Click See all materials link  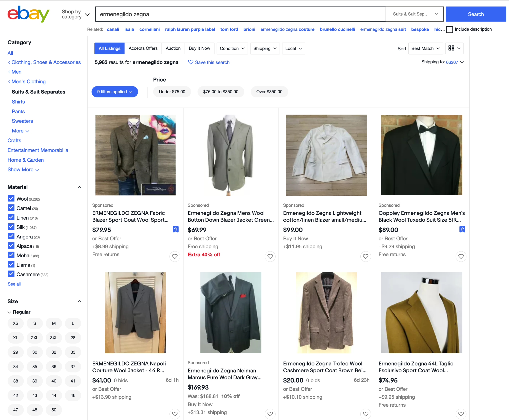[14, 284]
